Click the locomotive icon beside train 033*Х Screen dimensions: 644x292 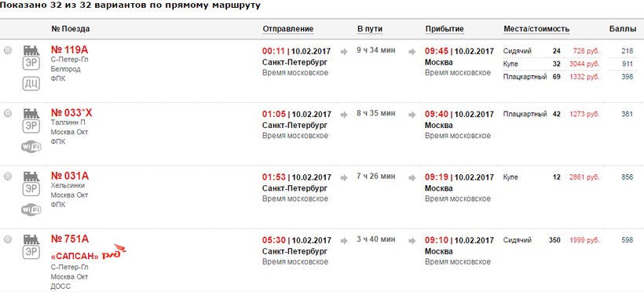coord(31,113)
